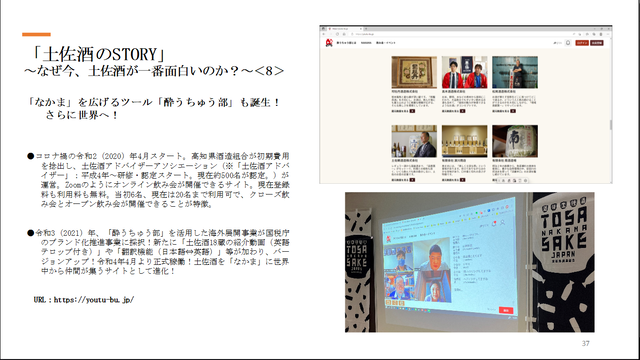Click the arrow button under the bottle shelf card

coord(462,180)
